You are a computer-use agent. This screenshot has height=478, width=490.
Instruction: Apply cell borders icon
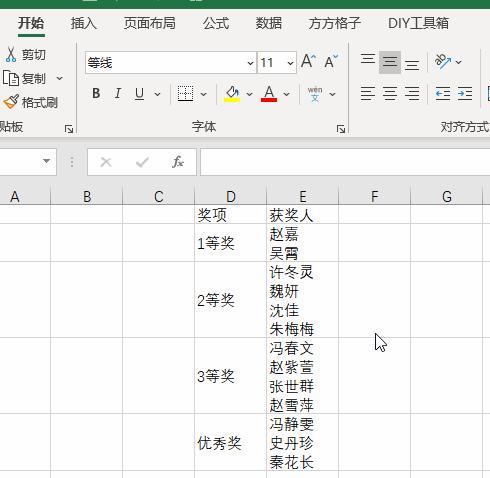tap(185, 94)
